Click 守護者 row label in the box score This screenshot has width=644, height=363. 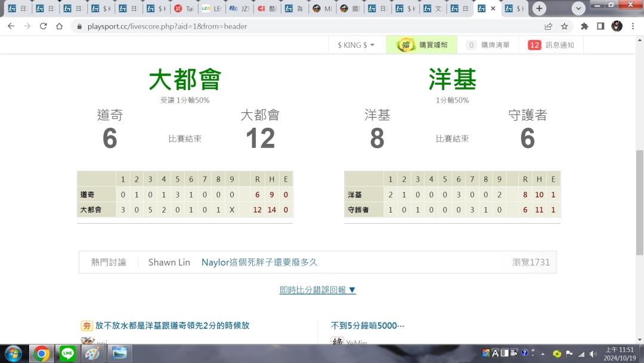[358, 210]
